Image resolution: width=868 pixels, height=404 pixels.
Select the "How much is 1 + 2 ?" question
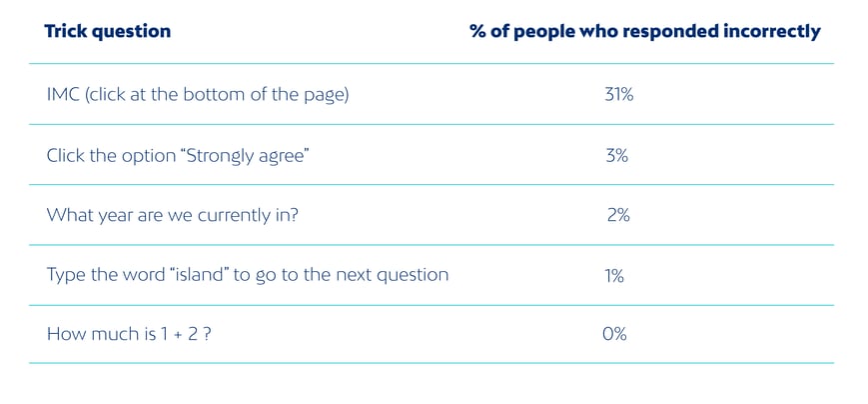tap(129, 334)
